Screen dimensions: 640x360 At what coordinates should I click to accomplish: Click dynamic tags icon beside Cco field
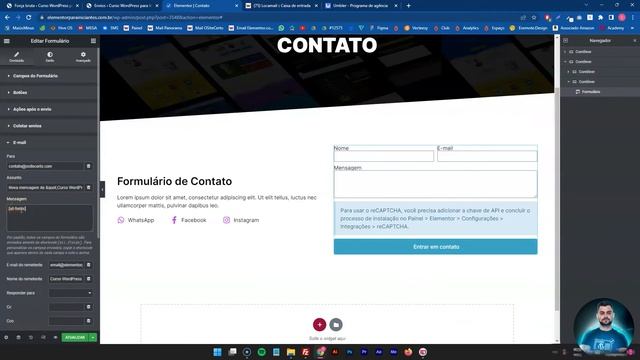[x=89, y=321]
